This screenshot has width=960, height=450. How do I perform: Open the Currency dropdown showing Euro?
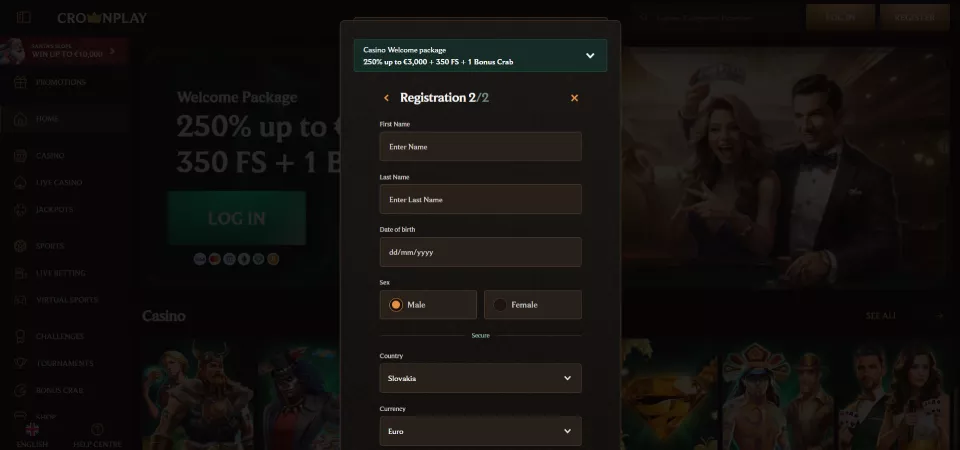480,431
